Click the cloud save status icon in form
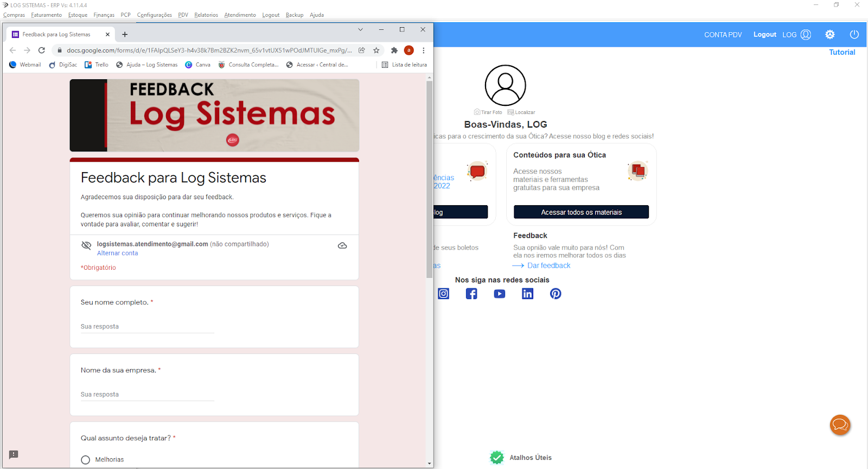Viewport: 868px width, 469px height. tap(342, 245)
